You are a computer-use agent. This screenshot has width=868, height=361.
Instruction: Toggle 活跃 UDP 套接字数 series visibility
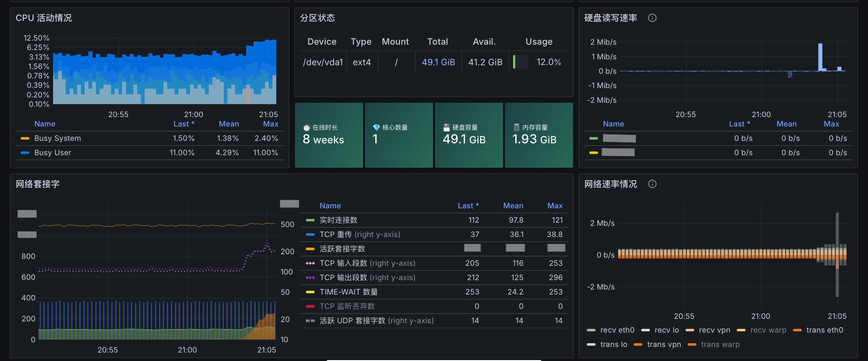[377, 321]
